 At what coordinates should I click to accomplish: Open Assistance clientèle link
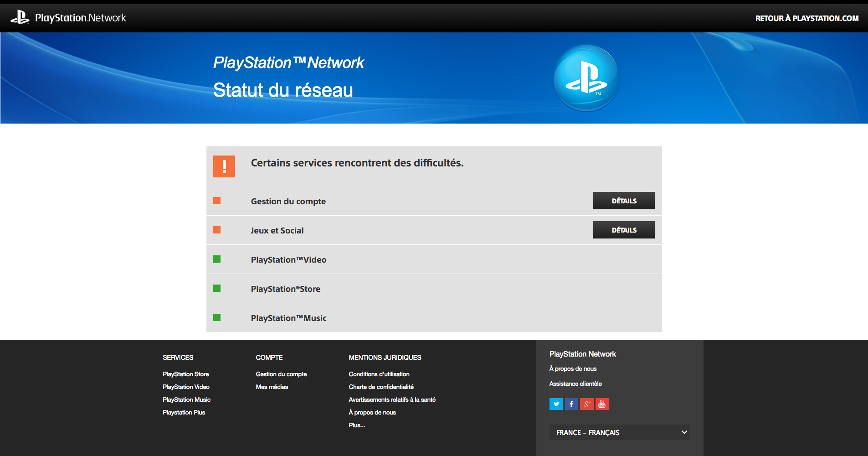(x=575, y=383)
